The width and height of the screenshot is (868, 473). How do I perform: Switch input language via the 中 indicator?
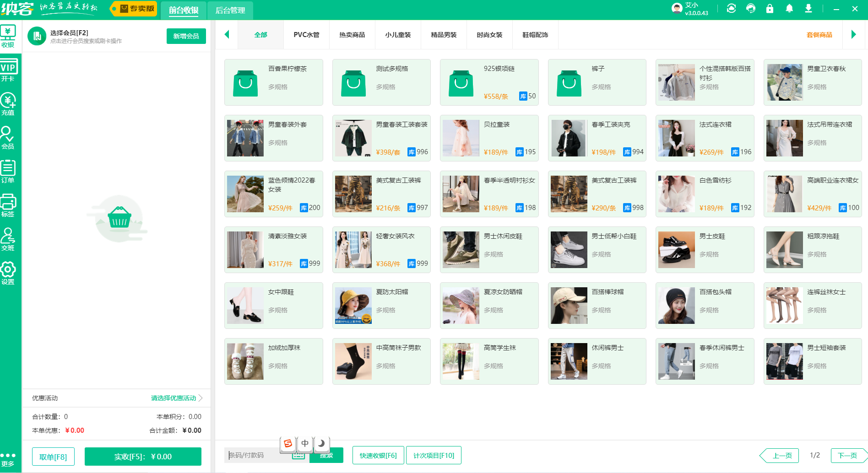[304, 443]
